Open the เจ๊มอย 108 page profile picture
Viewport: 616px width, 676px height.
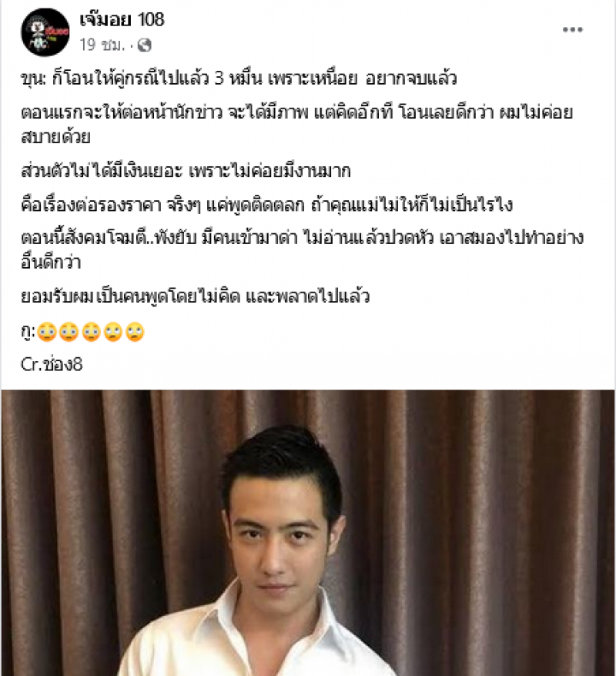pos(45,32)
